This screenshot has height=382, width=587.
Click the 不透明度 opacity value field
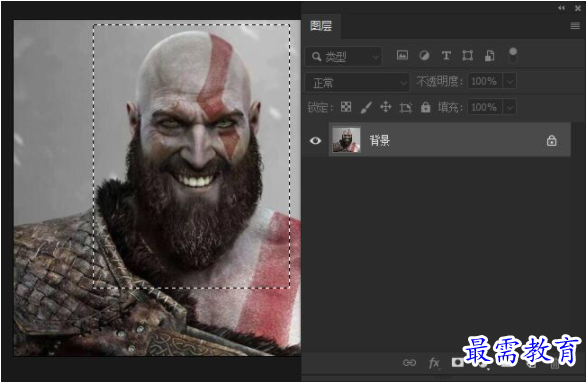pos(485,81)
